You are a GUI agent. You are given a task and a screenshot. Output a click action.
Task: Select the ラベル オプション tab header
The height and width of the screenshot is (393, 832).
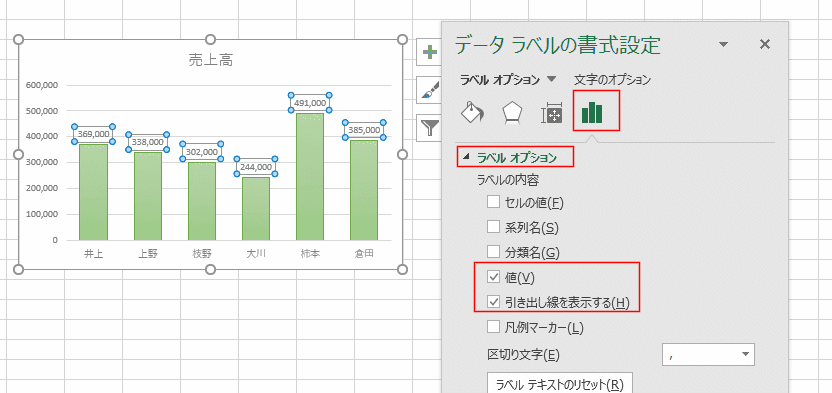tap(500, 80)
